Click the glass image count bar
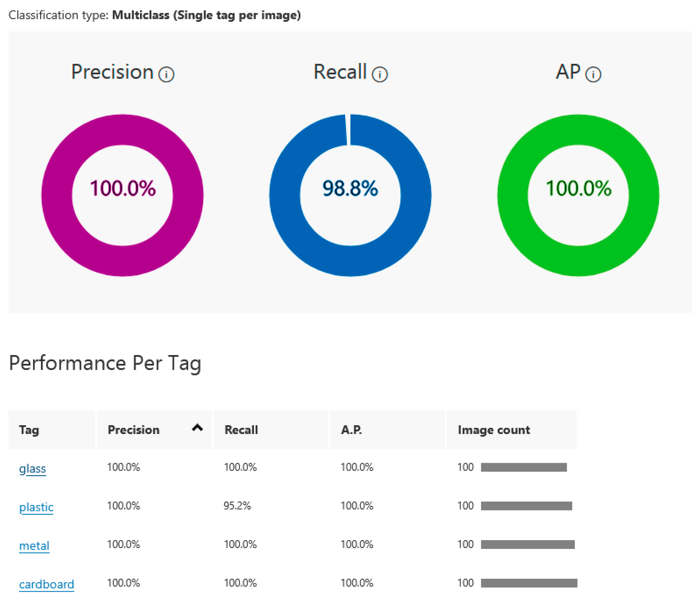Viewport: 700px width, 609px height. 523,467
